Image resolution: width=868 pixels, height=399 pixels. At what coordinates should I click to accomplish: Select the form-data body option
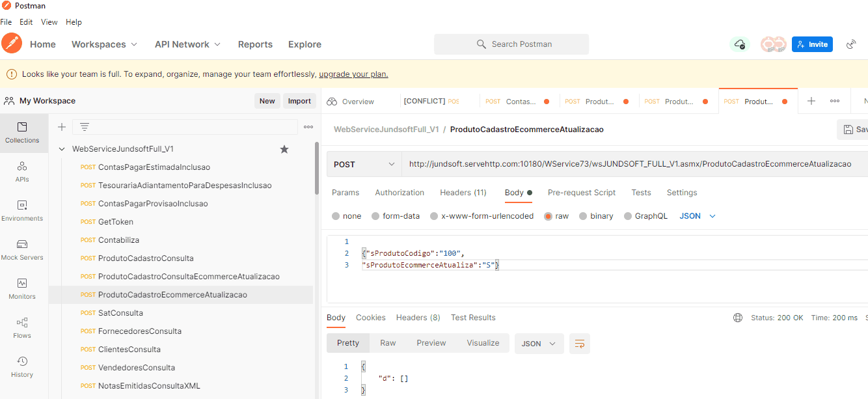375,216
